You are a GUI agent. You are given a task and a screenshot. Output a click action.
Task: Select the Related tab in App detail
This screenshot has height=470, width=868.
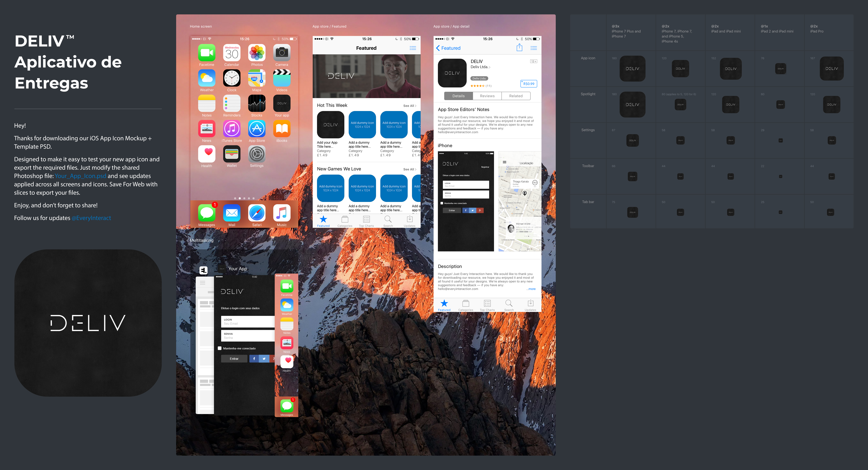coord(516,96)
